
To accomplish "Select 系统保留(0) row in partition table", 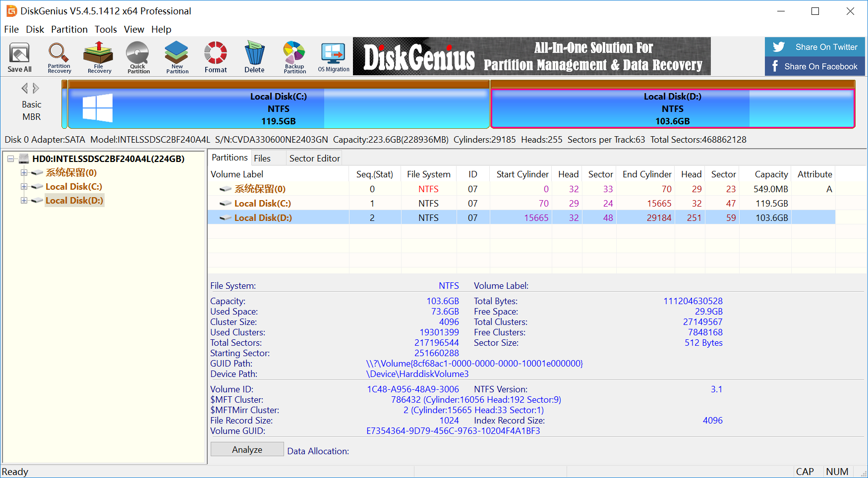I will [x=522, y=189].
